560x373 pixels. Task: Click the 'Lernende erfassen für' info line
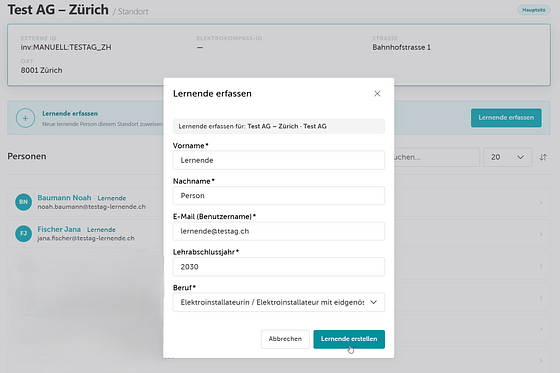point(279,126)
